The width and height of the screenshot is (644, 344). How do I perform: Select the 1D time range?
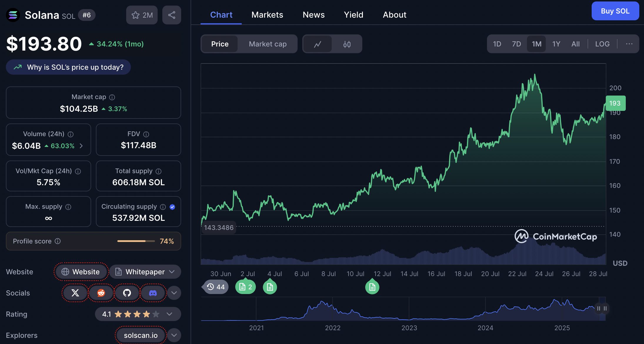tap(497, 44)
